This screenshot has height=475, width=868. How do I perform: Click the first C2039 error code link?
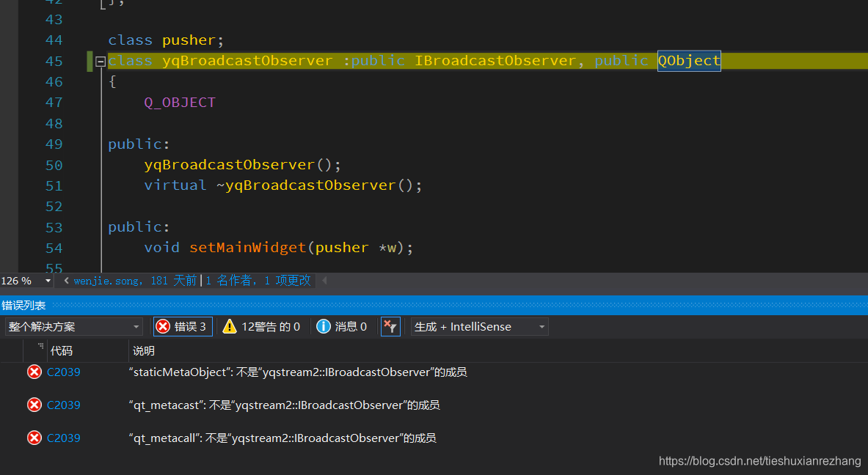click(x=63, y=372)
